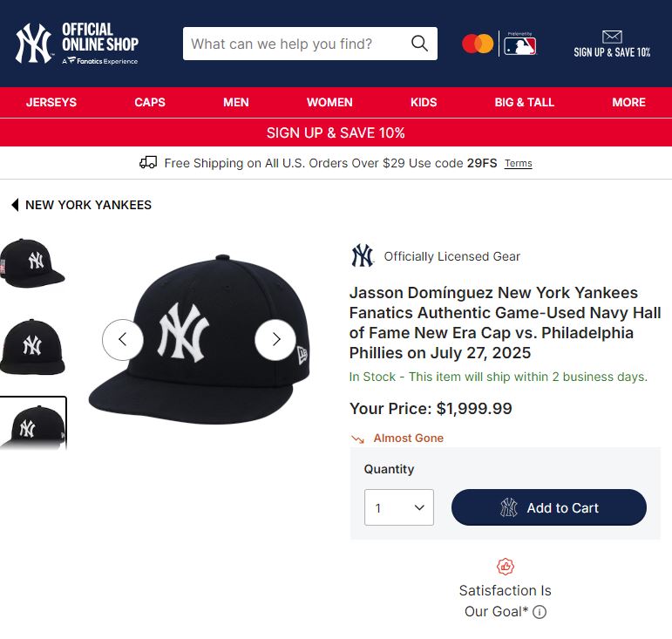Open the JERSEYS navigation menu
This screenshot has width=672, height=639.
tap(51, 102)
